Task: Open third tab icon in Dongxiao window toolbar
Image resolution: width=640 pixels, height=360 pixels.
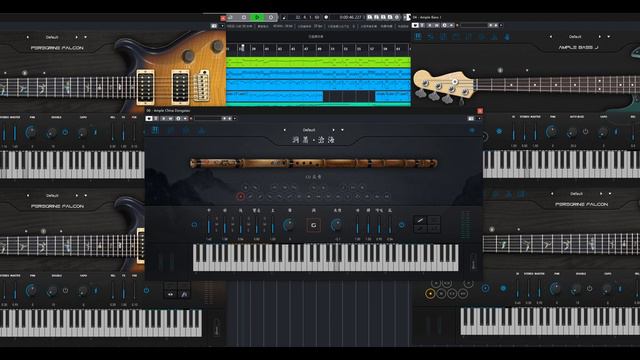Action: (x=186, y=131)
